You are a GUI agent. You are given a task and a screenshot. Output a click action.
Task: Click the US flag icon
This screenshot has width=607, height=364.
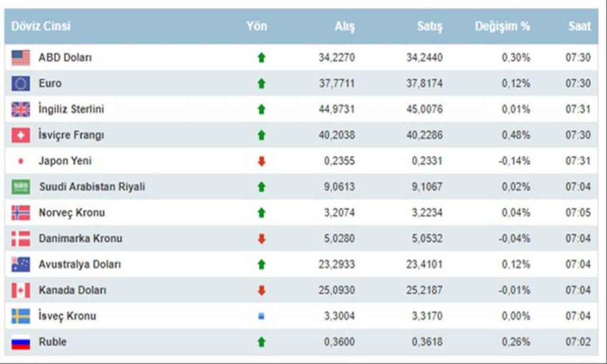pyautogui.click(x=20, y=58)
